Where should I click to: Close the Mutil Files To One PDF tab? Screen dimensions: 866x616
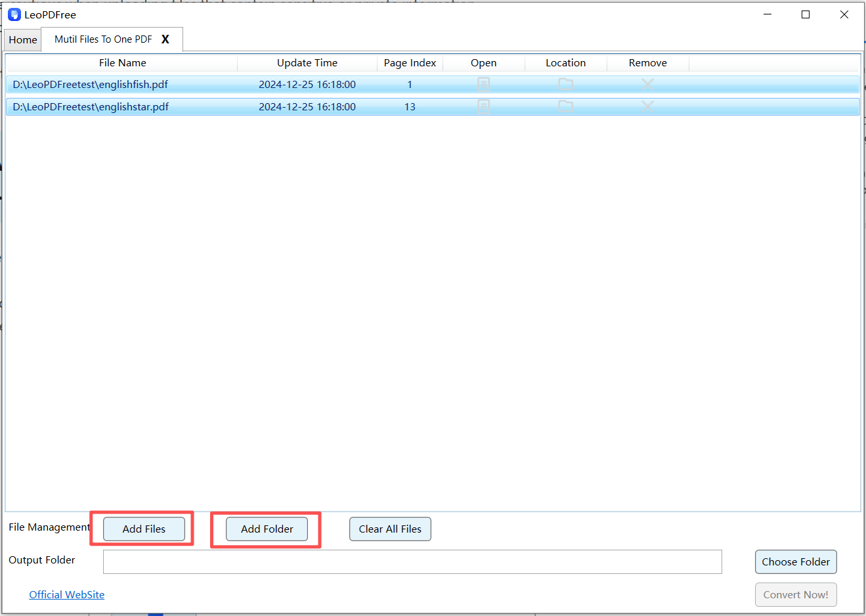tap(165, 39)
